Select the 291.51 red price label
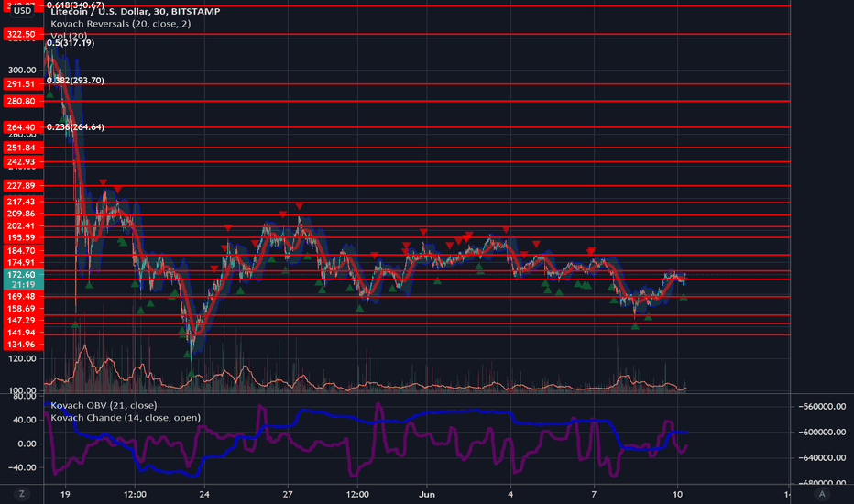The width and height of the screenshot is (854, 504). (x=22, y=84)
